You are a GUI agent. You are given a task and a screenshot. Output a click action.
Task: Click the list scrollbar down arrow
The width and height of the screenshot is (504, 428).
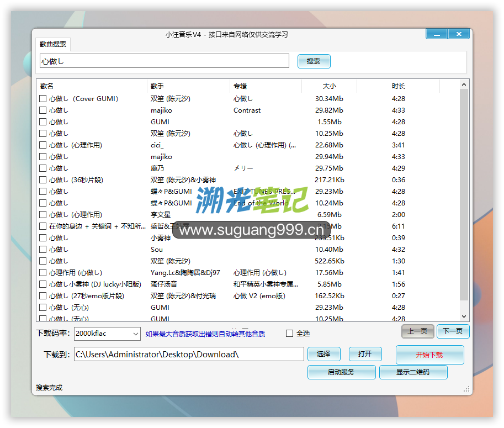[464, 316]
